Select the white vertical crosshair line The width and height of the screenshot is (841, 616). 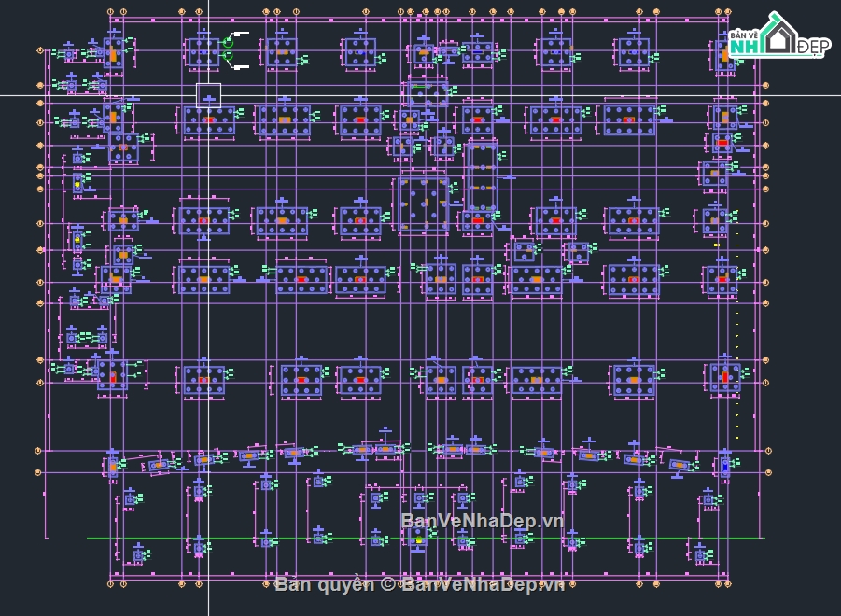209,308
